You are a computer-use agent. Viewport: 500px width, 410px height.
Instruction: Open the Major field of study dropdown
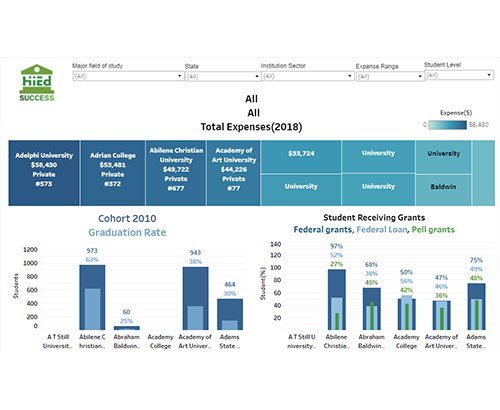[x=128, y=76]
